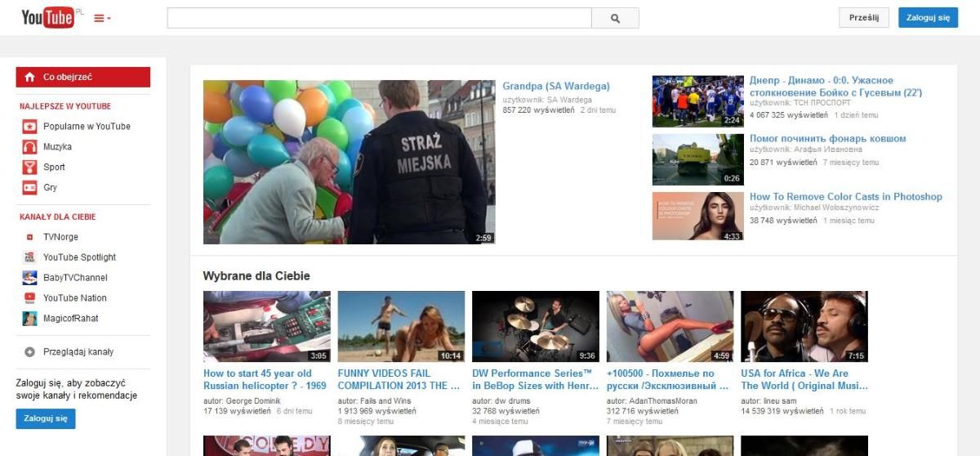
Task: Click the top-right Zaloguj się button
Action: [x=928, y=17]
